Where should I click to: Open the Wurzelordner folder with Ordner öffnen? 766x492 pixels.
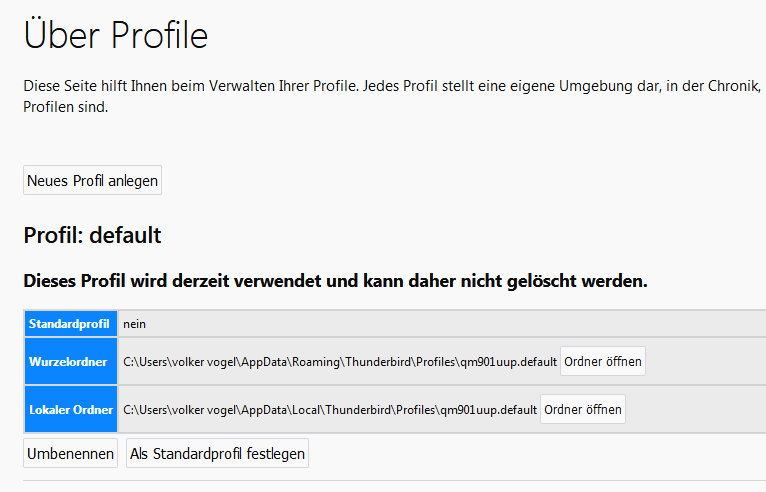tap(602, 361)
